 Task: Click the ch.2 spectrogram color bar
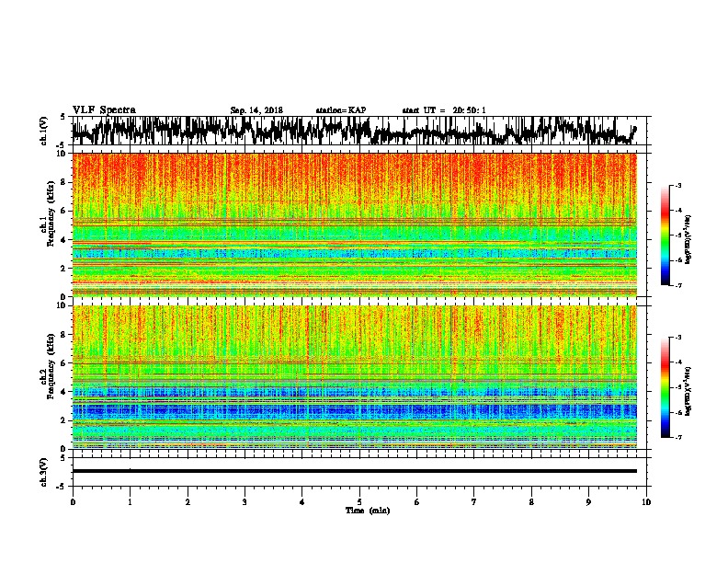[665, 387]
